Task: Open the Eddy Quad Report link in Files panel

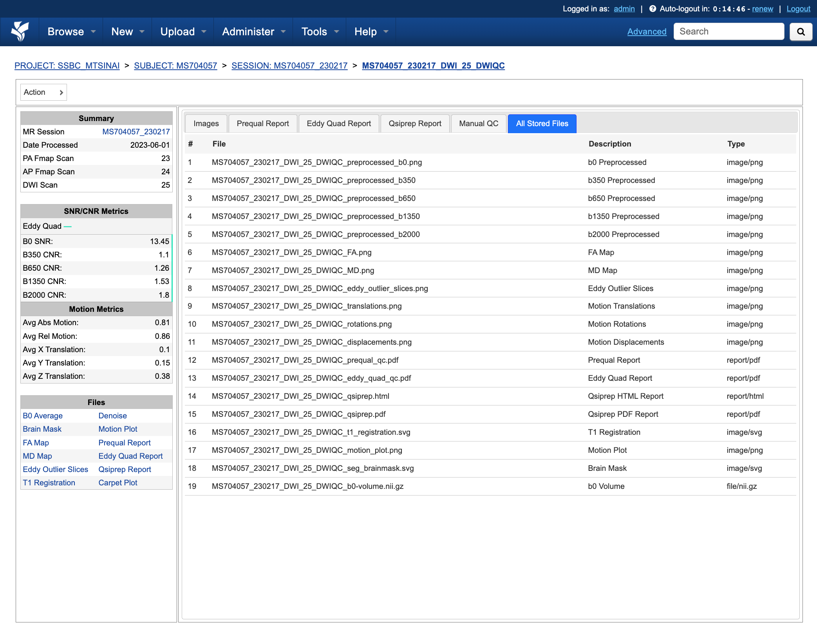Action: tap(130, 456)
